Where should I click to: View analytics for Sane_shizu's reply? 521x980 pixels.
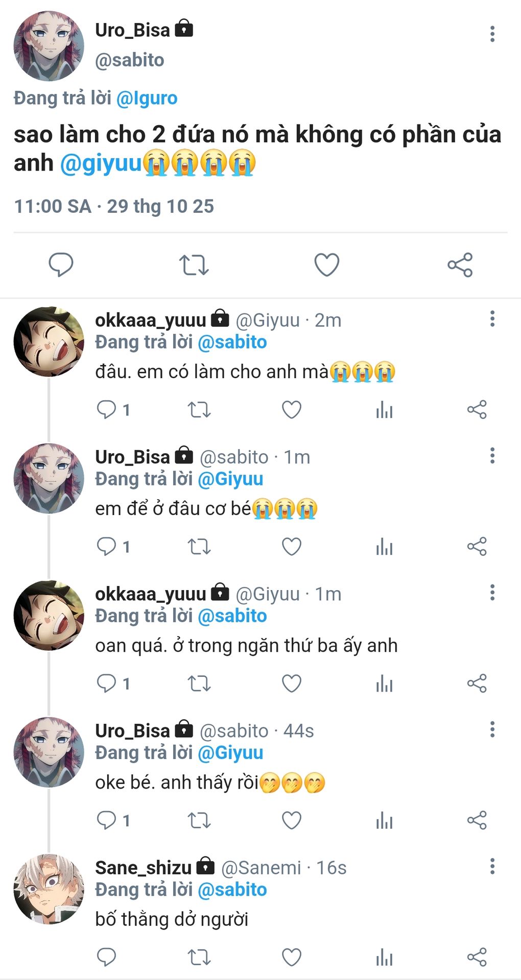pos(384,957)
